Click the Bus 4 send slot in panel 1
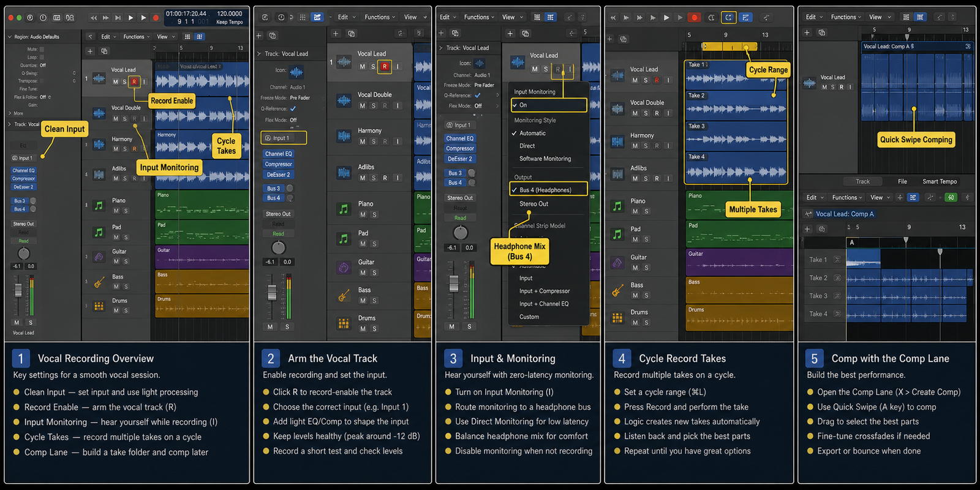This screenshot has height=490, width=980. coord(20,209)
